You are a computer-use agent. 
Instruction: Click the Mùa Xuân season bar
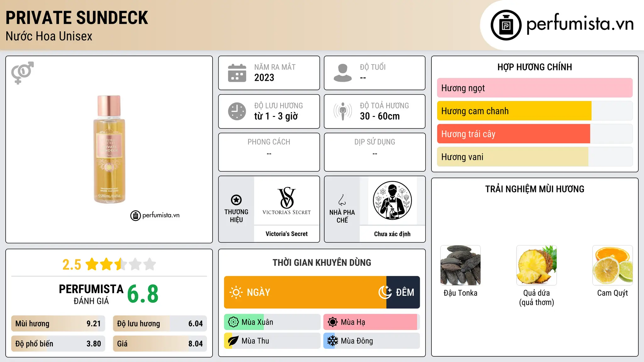[272, 322]
